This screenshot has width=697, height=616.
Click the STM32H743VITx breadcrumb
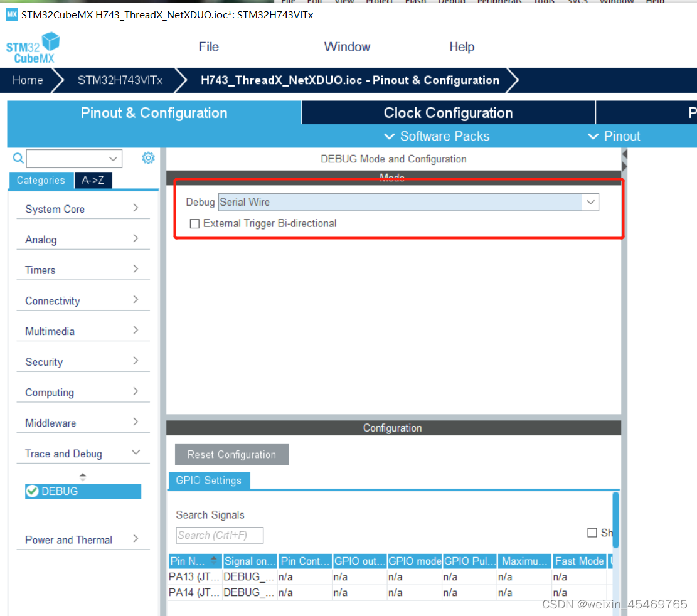(120, 80)
